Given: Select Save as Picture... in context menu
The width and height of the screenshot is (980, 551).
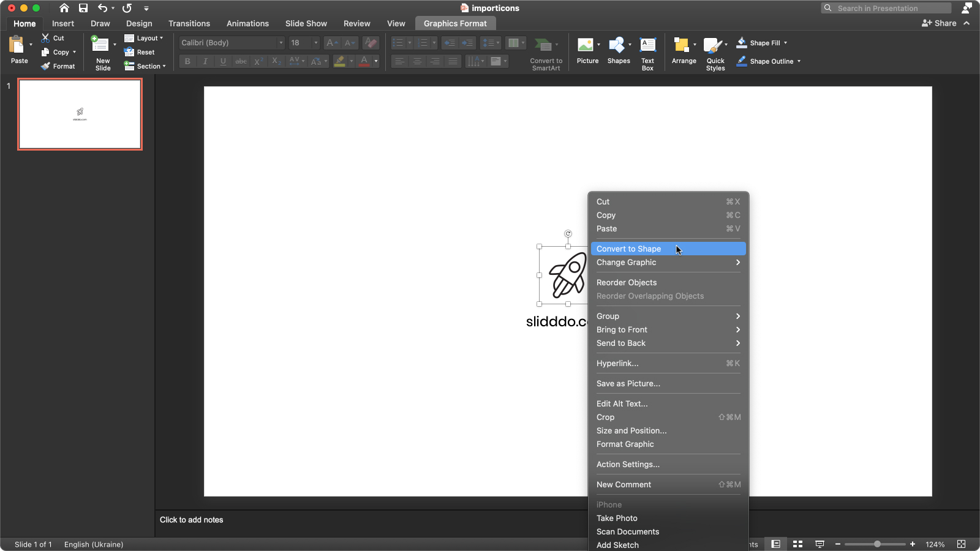Looking at the screenshot, I should [x=668, y=383].
